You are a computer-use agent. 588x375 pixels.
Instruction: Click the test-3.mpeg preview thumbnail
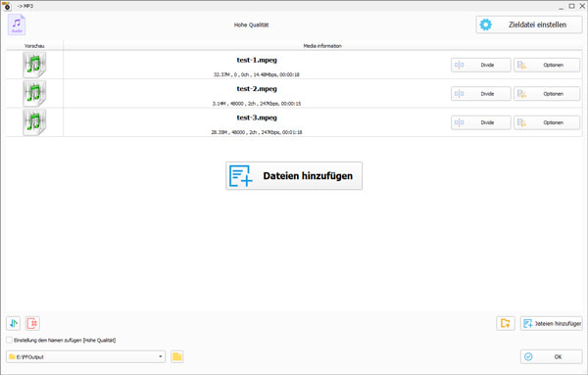(x=34, y=122)
